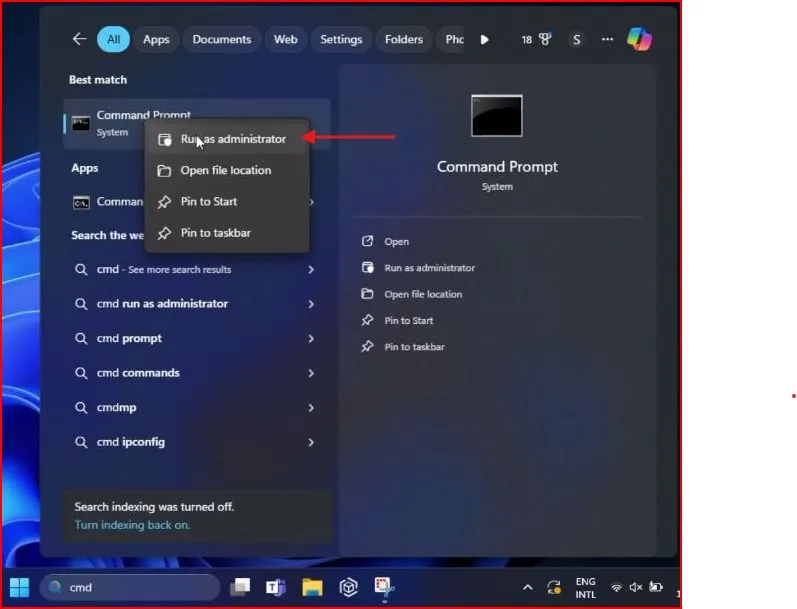Click the pin icon beside right-pane Pin to taskbar
The width and height of the screenshot is (797, 609).
click(x=367, y=347)
